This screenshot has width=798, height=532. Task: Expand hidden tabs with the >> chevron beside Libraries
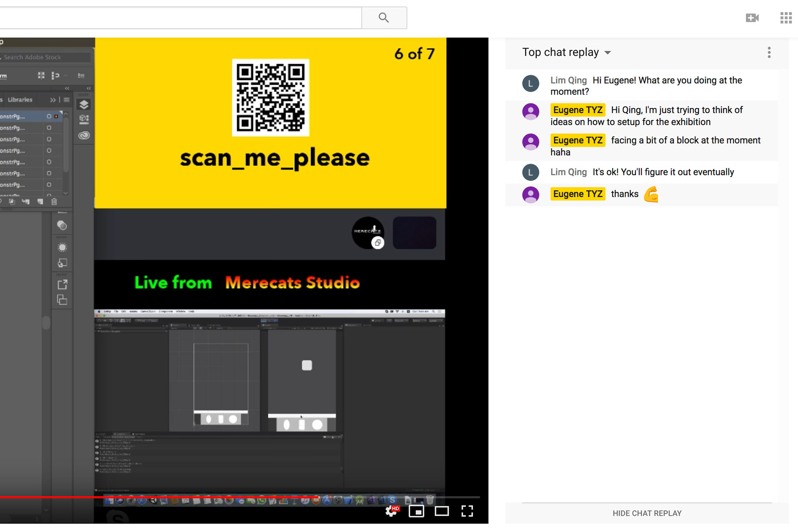click(x=53, y=100)
